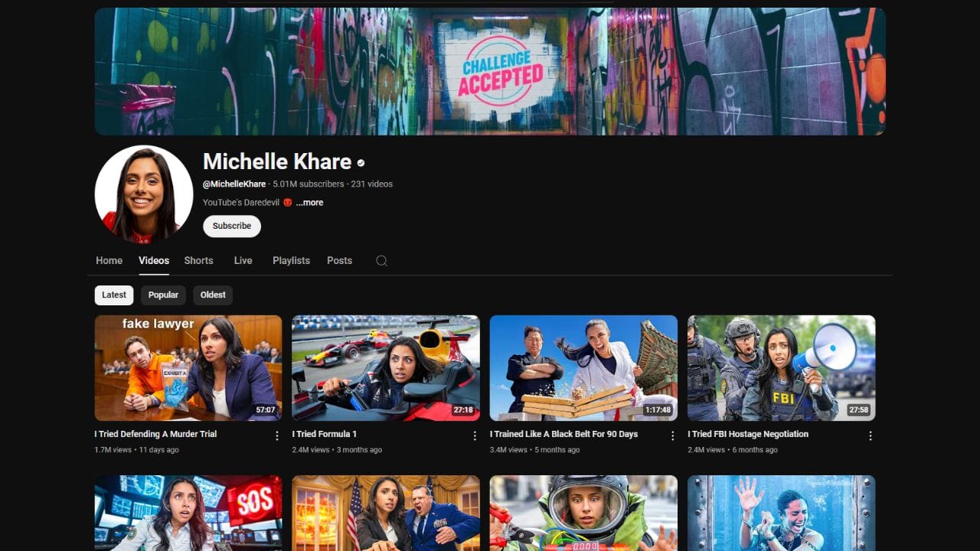
Task: Switch to the Playlists tab
Action: pos(291,261)
